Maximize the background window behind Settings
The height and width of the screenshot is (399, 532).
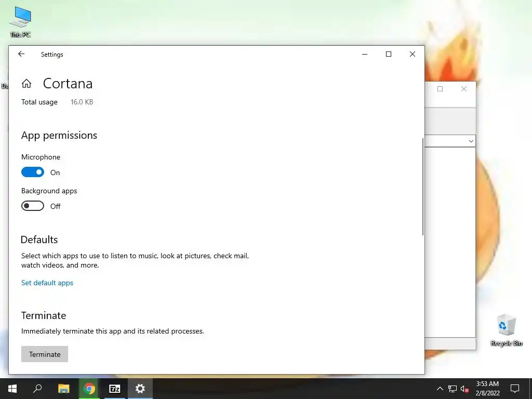click(440, 89)
